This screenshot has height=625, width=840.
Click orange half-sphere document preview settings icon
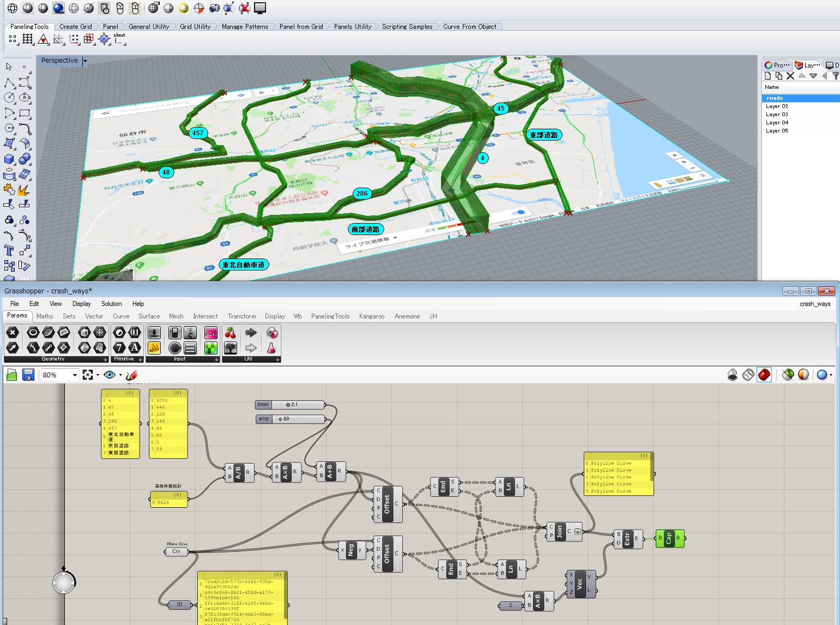(x=803, y=375)
